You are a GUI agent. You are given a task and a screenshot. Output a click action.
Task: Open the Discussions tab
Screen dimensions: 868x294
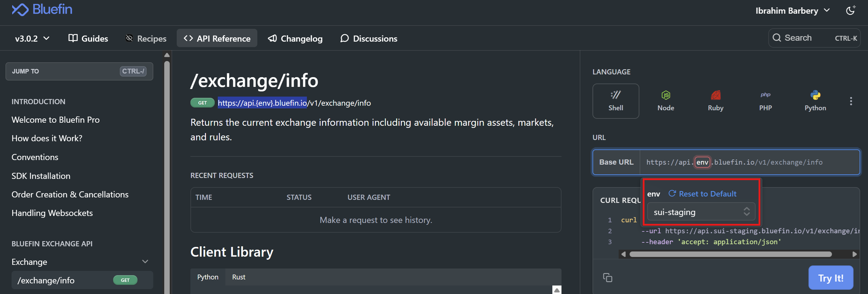click(x=369, y=38)
